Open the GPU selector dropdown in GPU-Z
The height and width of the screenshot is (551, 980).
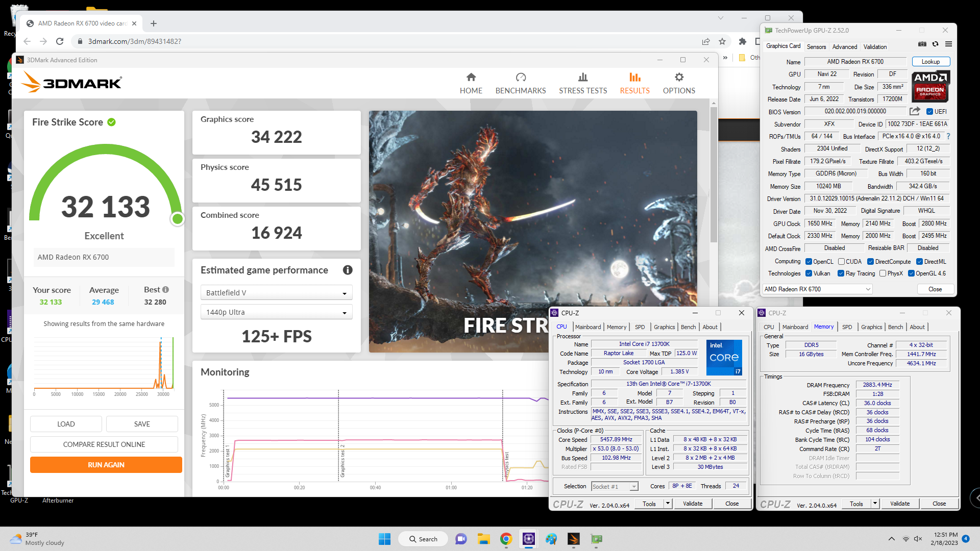tap(817, 289)
